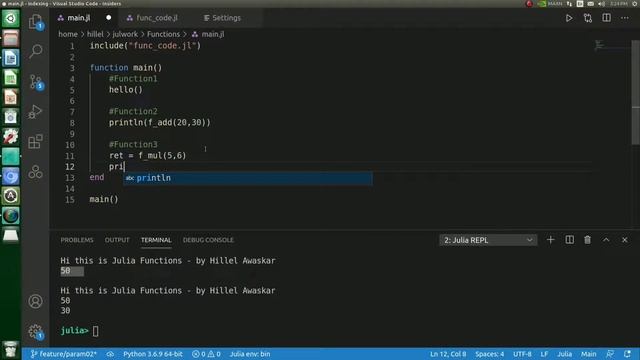This screenshot has height=360, width=640.
Task: Open the Source Control view
Action: click(36, 82)
